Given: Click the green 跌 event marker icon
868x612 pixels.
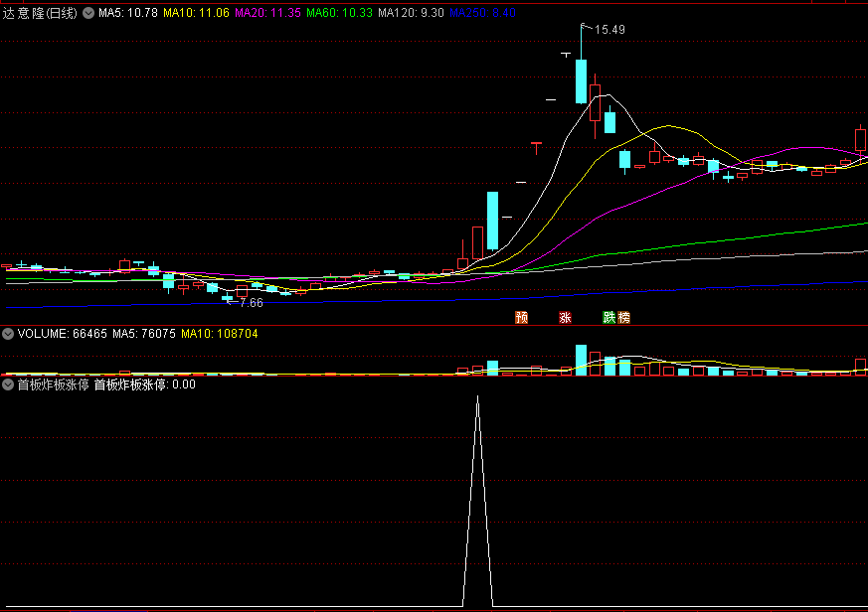Looking at the screenshot, I should coord(608,317).
